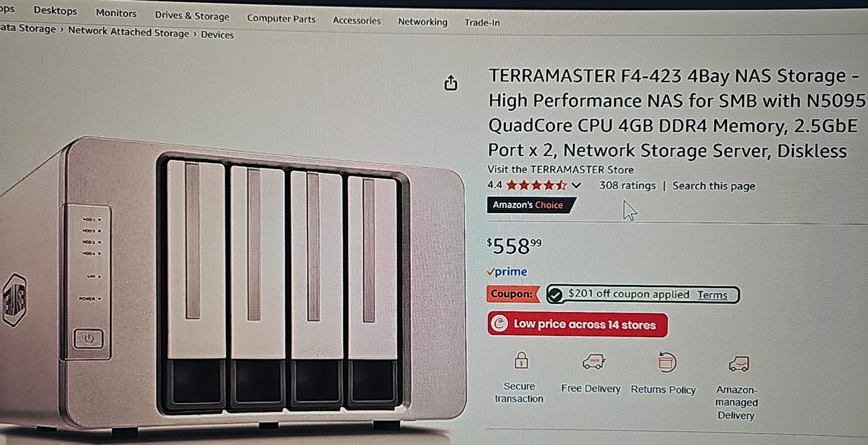
Task: Click the share icon above product image
Action: [451, 83]
